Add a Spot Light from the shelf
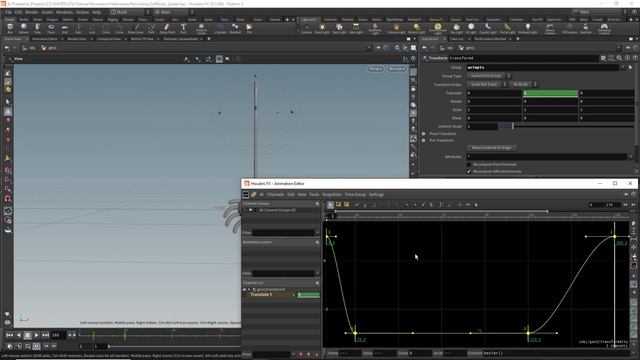The height and width of the screenshot is (360, 640). click(x=339, y=29)
